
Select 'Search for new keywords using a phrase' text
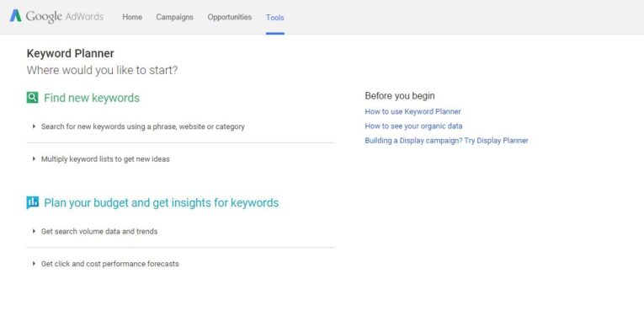[x=142, y=126]
